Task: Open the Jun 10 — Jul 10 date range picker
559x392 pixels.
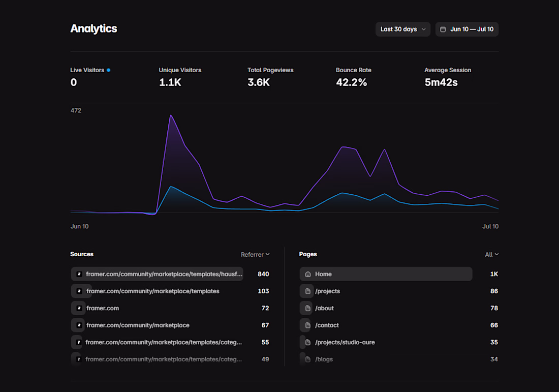Action: tap(467, 29)
